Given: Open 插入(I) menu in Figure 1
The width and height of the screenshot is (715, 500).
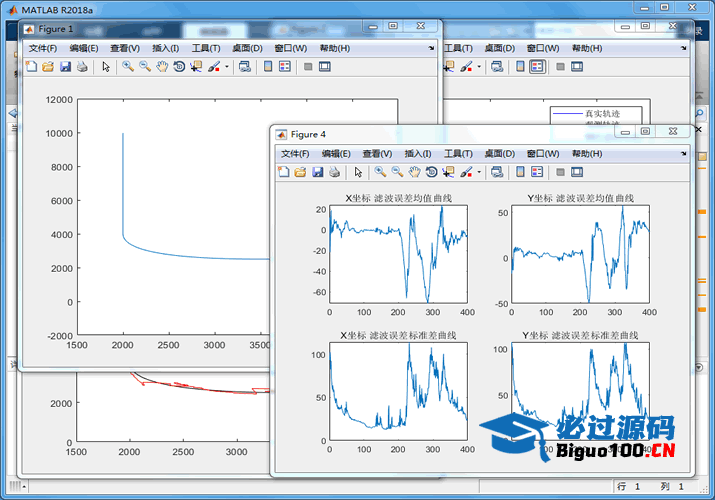Looking at the screenshot, I should pyautogui.click(x=165, y=48).
